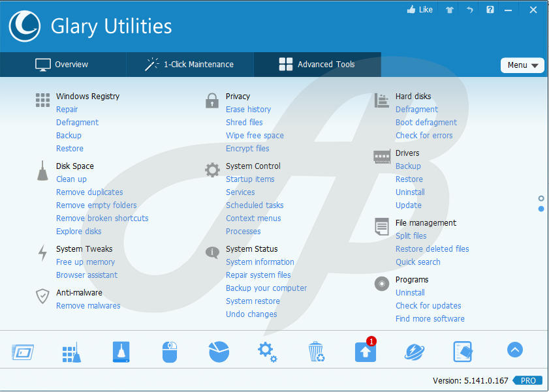Screen dimensions: 549x392
Task: Open the Clean up link
Action: click(71, 179)
